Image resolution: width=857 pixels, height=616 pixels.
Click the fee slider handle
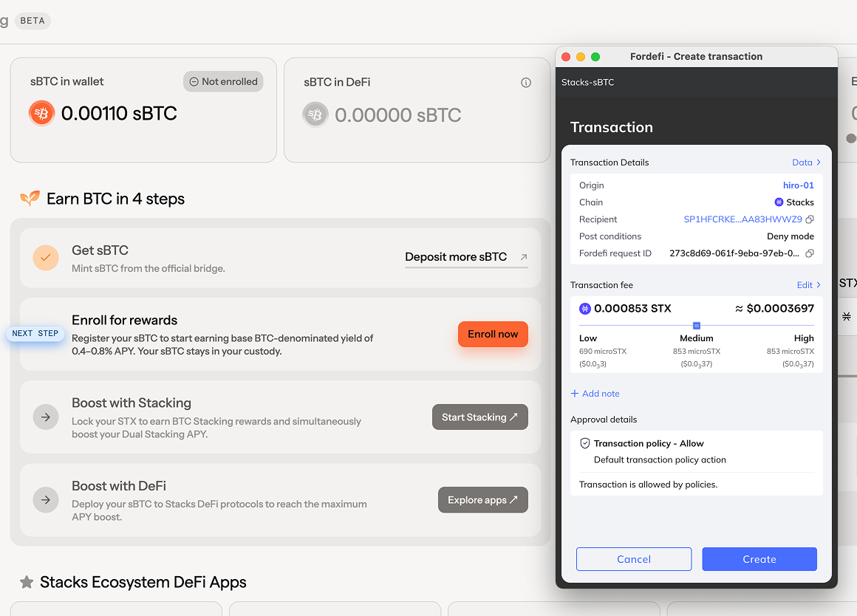pos(696,326)
